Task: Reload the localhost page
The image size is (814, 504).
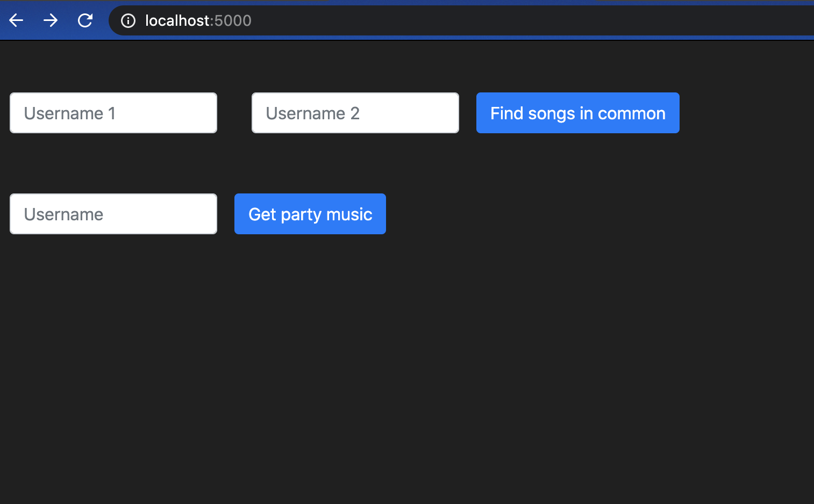Action: point(85,21)
